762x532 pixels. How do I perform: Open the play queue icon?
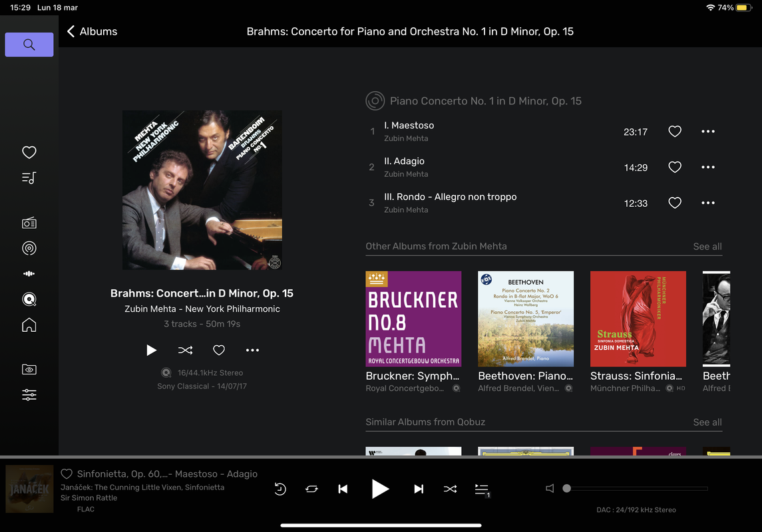482,489
